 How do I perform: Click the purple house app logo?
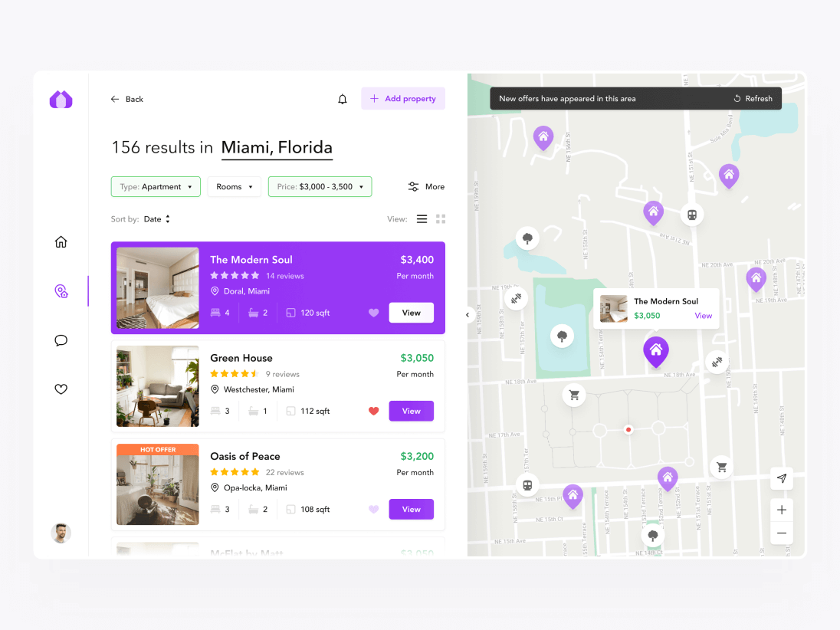pos(61,99)
